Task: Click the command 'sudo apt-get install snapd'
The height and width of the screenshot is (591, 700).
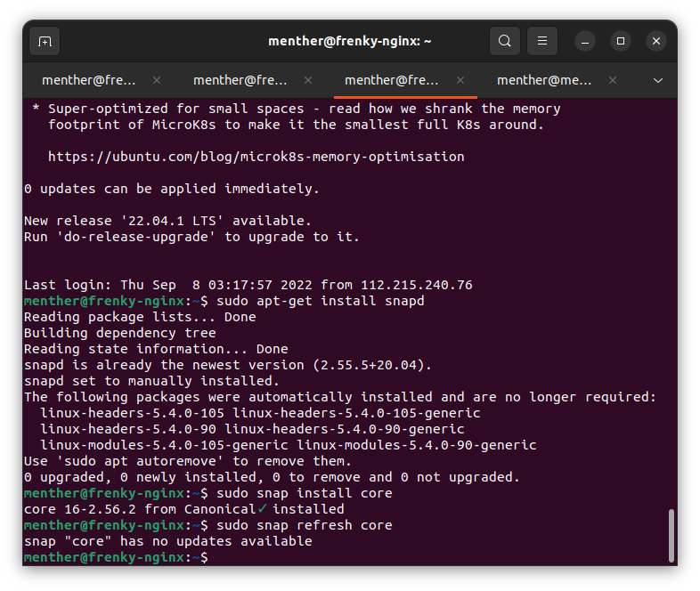Action: [x=320, y=301]
